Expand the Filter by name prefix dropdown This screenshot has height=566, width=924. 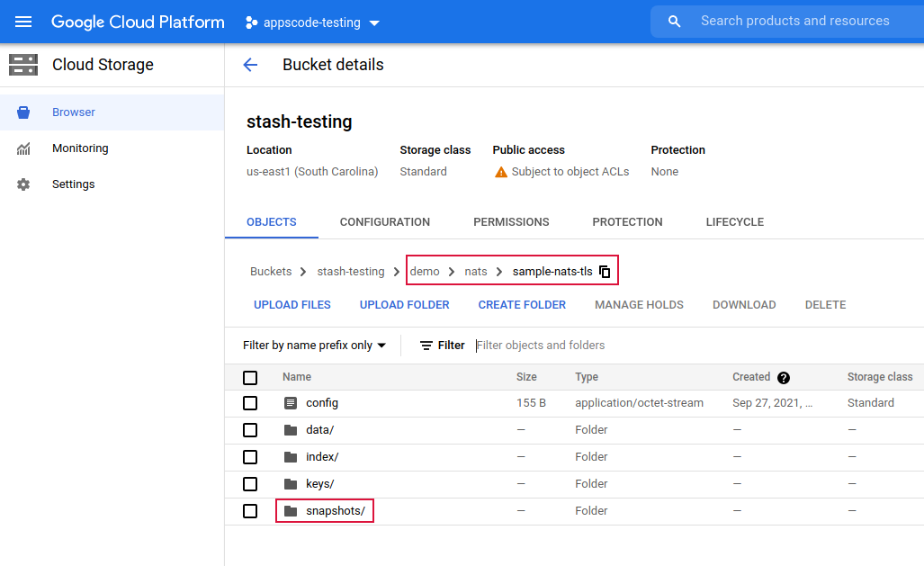coord(314,346)
